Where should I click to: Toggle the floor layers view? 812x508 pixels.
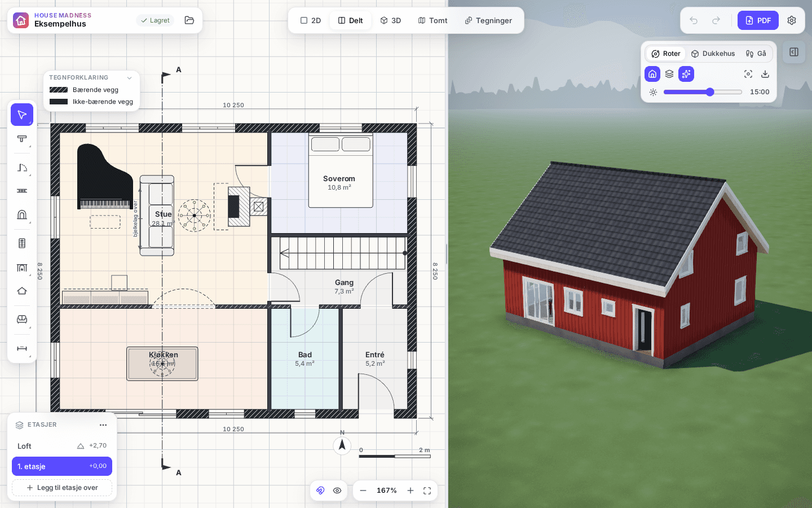669,74
